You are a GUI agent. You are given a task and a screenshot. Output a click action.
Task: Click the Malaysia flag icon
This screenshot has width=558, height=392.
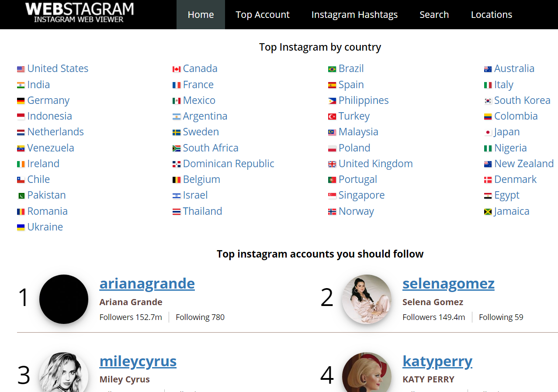(332, 132)
